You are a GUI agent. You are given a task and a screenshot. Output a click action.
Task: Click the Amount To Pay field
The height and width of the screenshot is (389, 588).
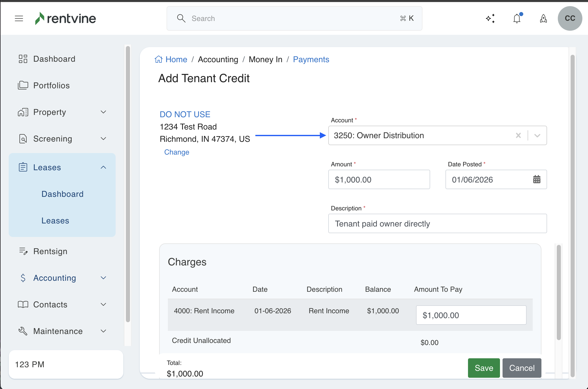click(471, 315)
